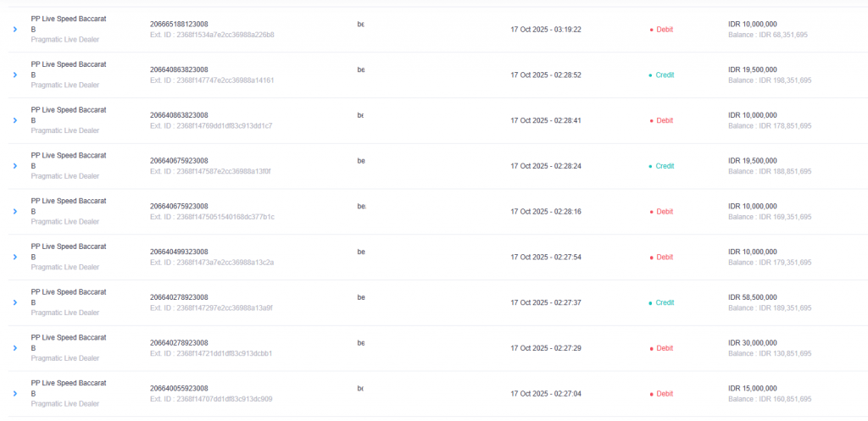Expand the transaction row at 02:28:16
The width and height of the screenshot is (868, 421).
[x=14, y=212]
